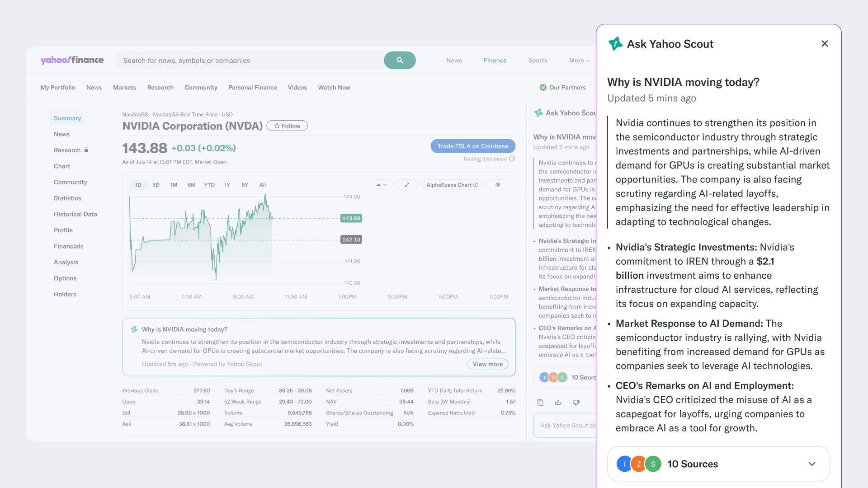Open the Markets menu

[x=124, y=87]
